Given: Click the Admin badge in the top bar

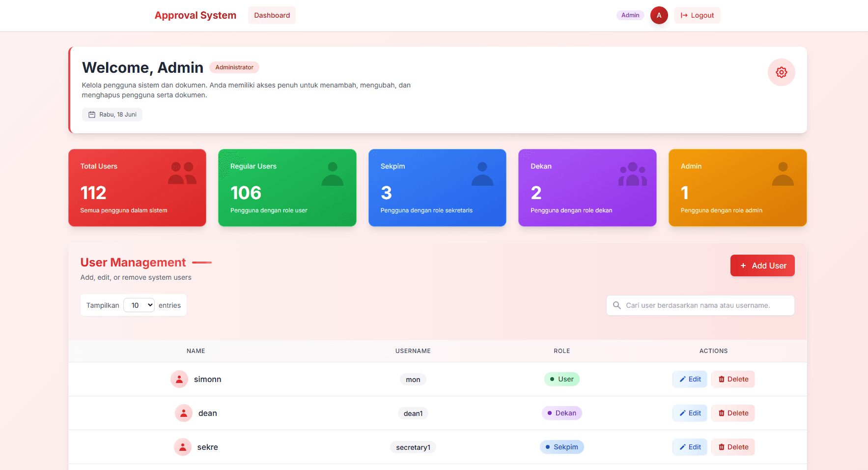Looking at the screenshot, I should click(x=630, y=15).
